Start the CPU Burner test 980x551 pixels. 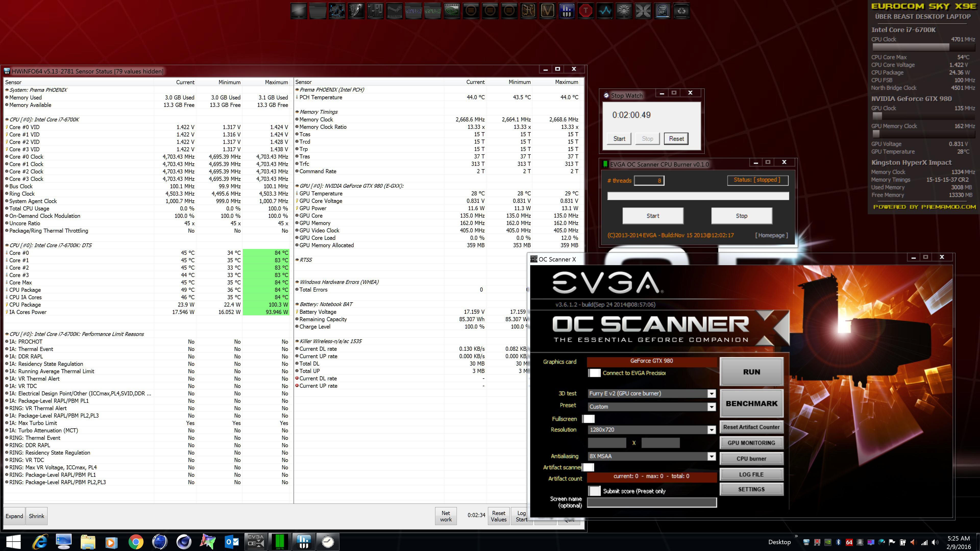pos(653,216)
